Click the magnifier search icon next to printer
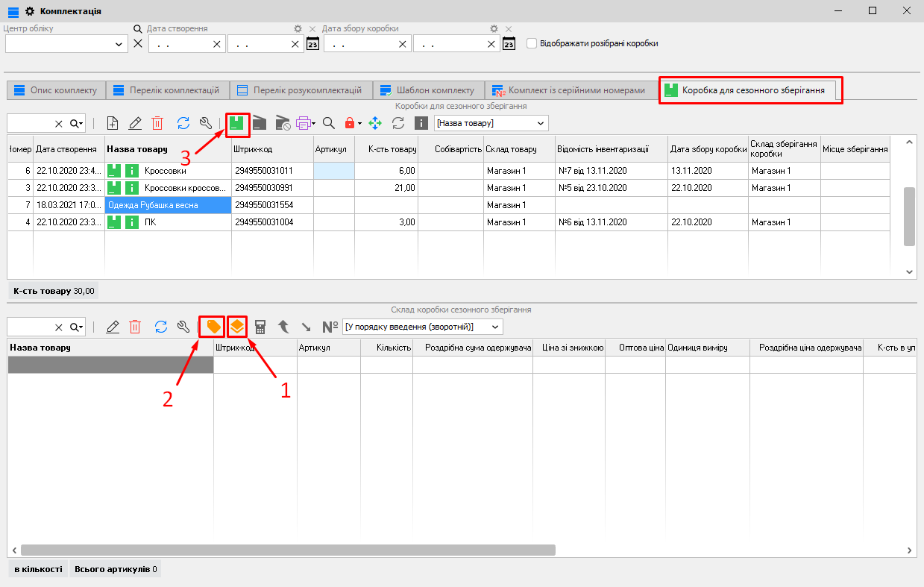Viewport: 924px width, 587px height. click(328, 123)
